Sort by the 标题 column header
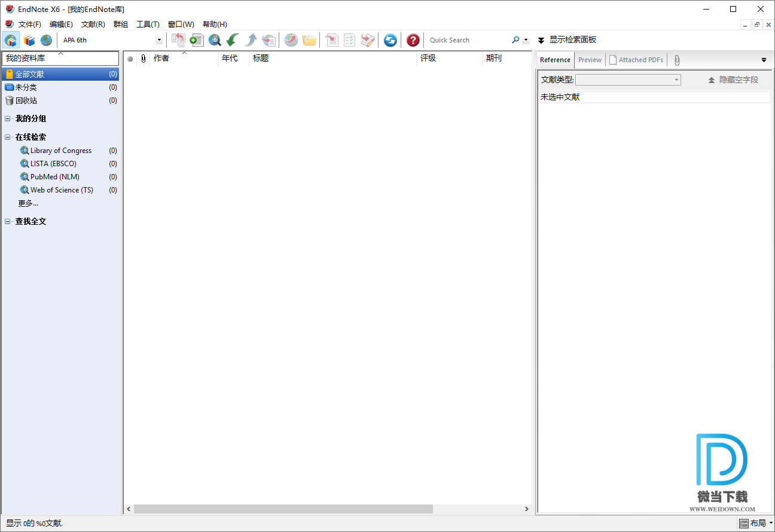Viewport: 775px width, 532px height. click(332, 58)
